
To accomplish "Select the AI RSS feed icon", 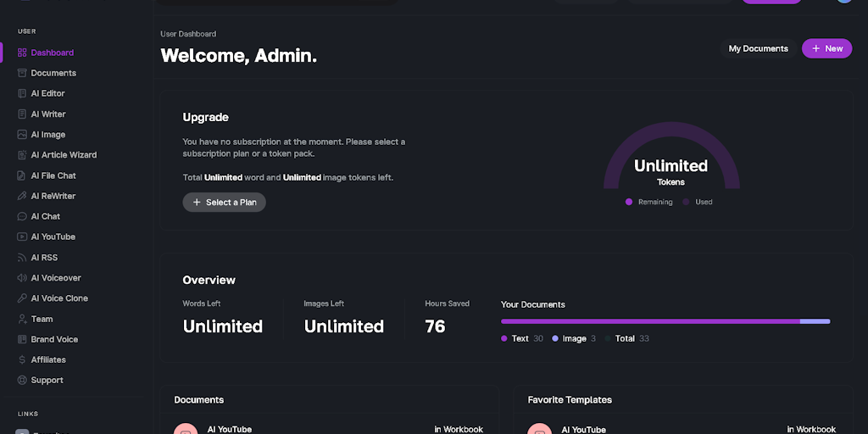I will point(23,258).
